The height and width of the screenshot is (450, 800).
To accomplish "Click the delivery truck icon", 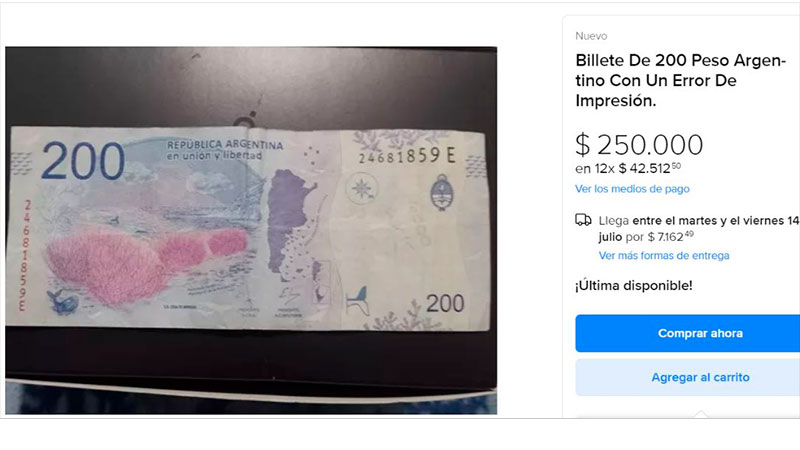I will [583, 220].
